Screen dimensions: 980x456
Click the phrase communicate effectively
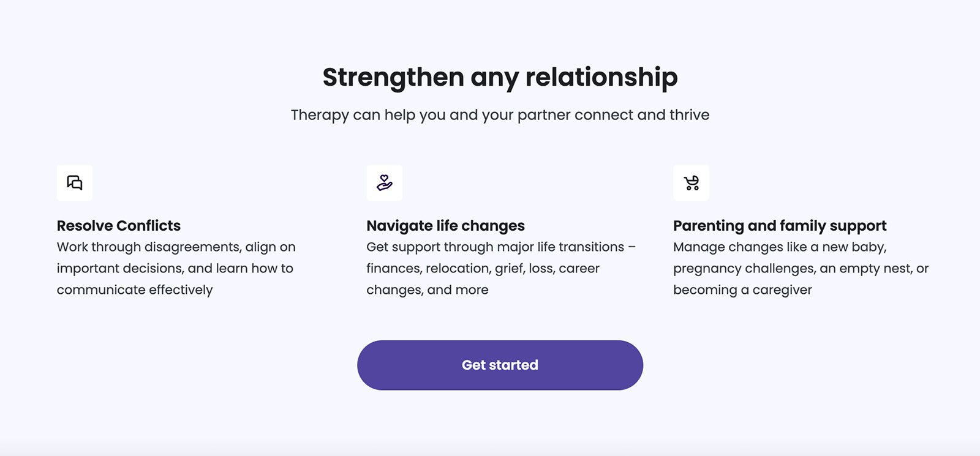click(x=135, y=290)
